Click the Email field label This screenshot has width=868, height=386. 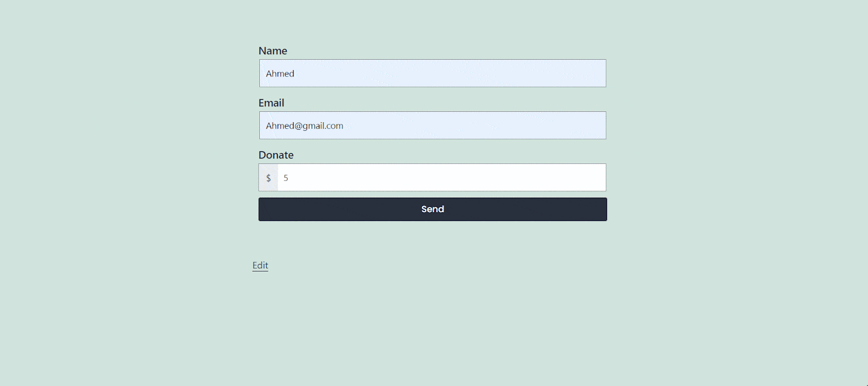point(271,103)
